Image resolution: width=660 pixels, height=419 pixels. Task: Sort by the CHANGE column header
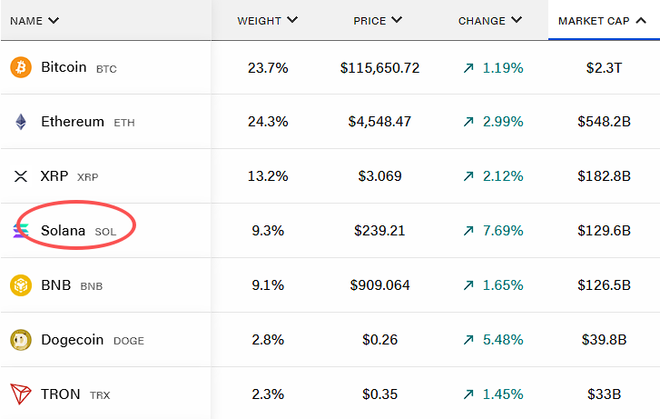click(x=490, y=20)
